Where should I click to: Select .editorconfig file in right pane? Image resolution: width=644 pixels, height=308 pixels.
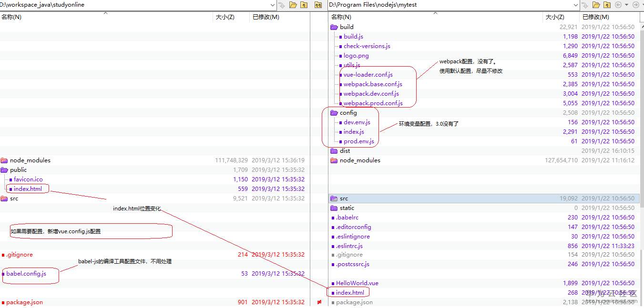pos(353,227)
